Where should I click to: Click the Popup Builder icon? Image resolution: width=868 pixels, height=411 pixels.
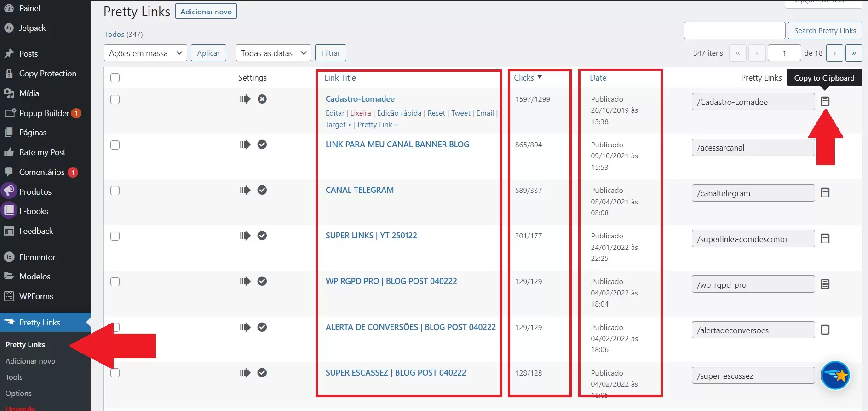[x=10, y=113]
